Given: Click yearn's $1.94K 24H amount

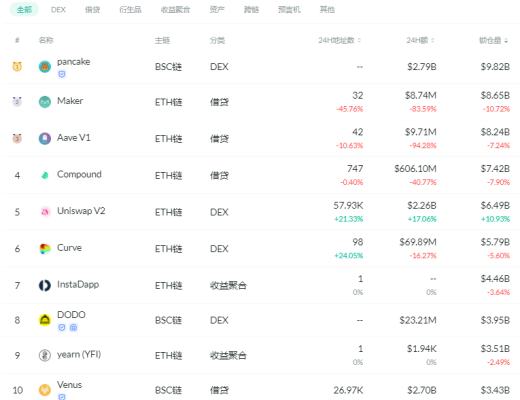Looking at the screenshot, I should tap(422, 349).
